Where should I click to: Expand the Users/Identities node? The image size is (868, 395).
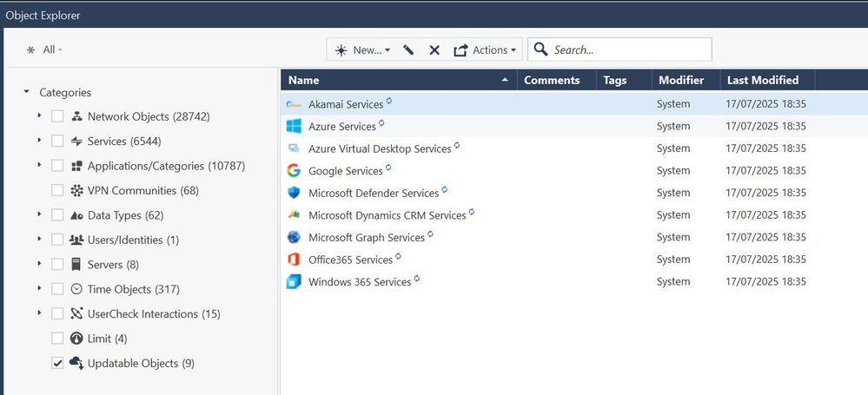pos(39,239)
